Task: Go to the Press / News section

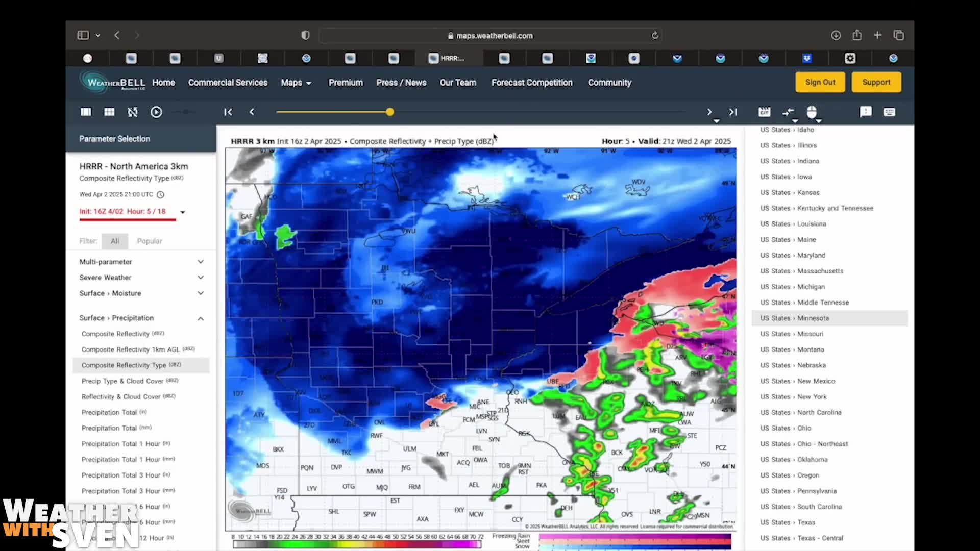Action: coord(401,82)
